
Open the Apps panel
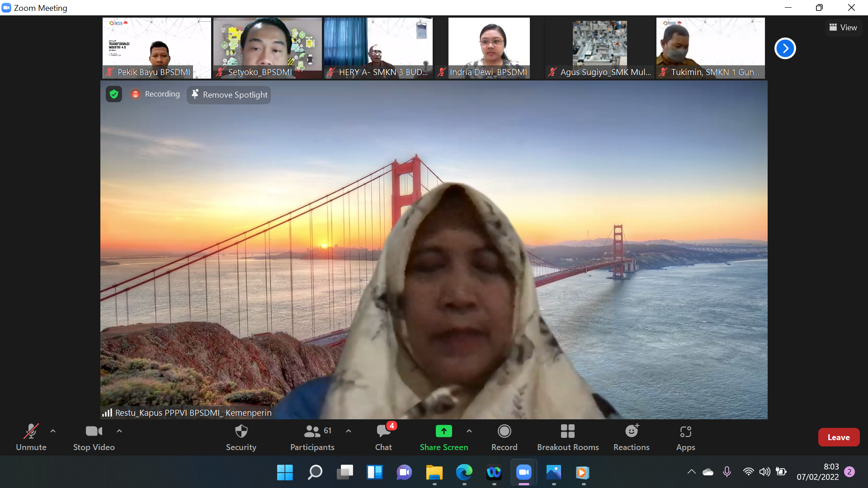coord(686,437)
